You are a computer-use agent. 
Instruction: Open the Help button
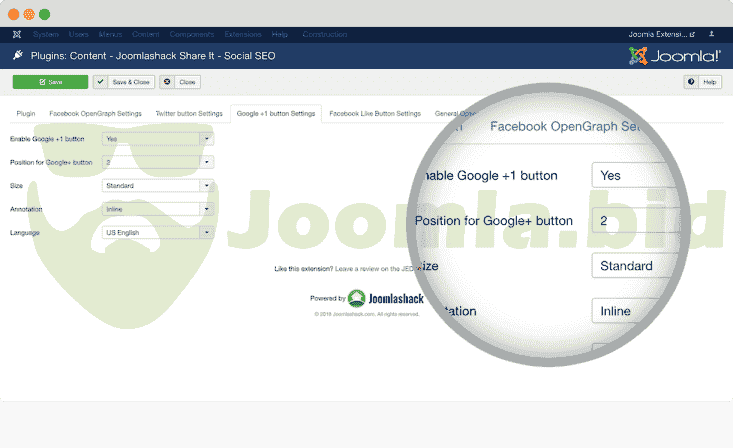tap(703, 82)
